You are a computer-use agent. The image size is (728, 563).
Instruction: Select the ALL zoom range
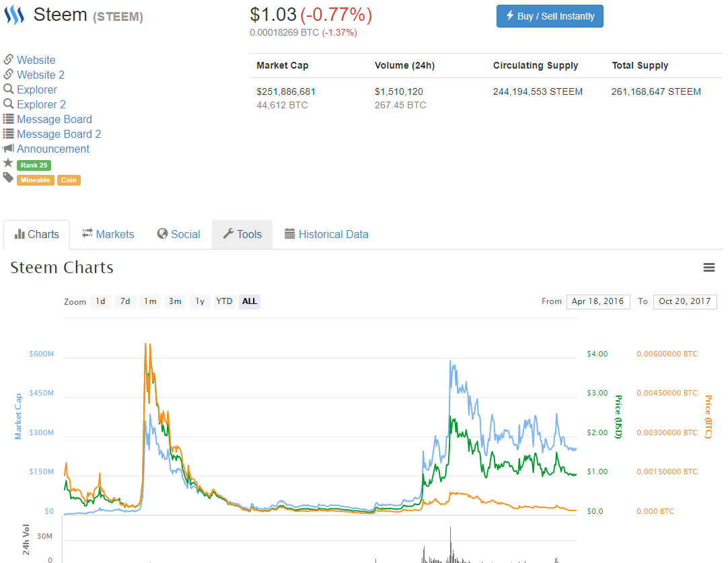[x=250, y=302]
